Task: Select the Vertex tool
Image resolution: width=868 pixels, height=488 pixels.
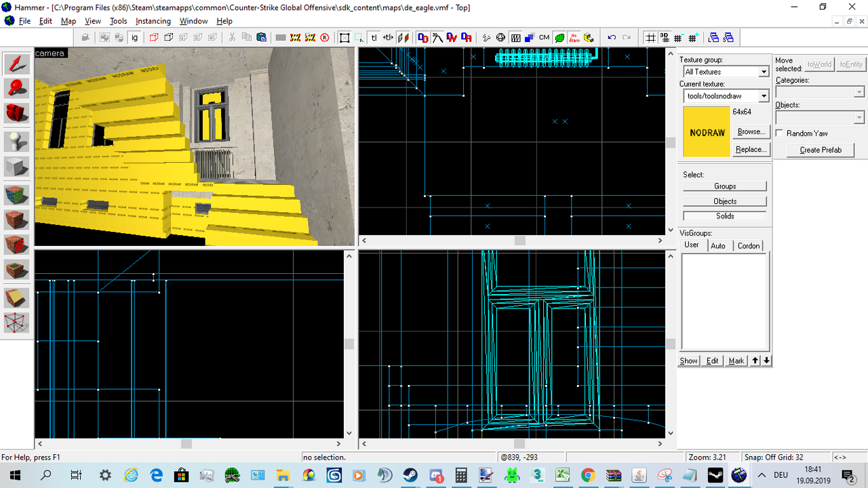Action: tap(17, 322)
